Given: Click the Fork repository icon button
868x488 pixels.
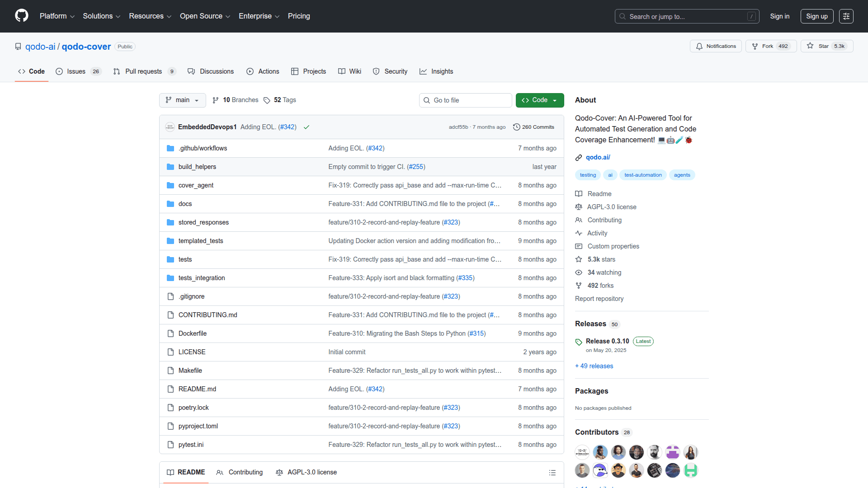Looking at the screenshot, I should (x=755, y=46).
